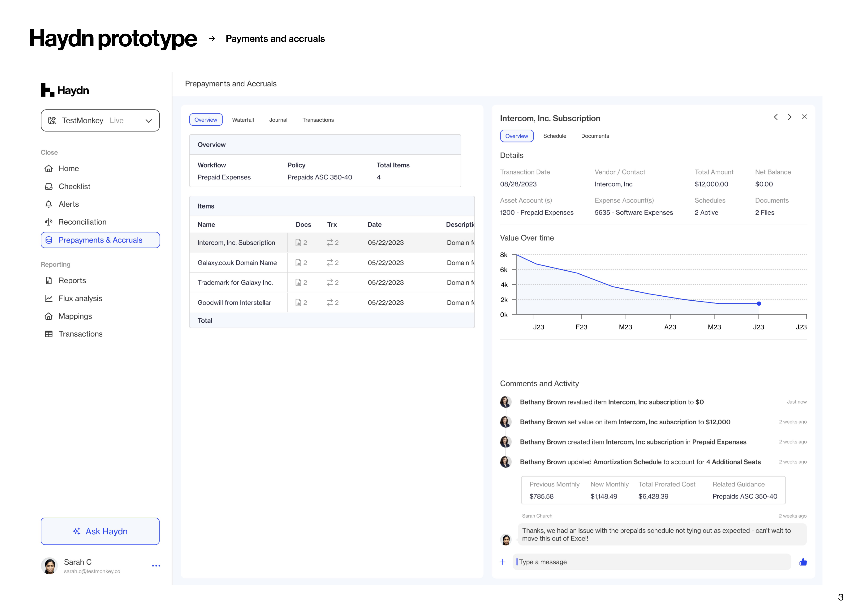Select Trademark for Galaxy Inc. row
This screenshot has width=867, height=616.
(235, 283)
